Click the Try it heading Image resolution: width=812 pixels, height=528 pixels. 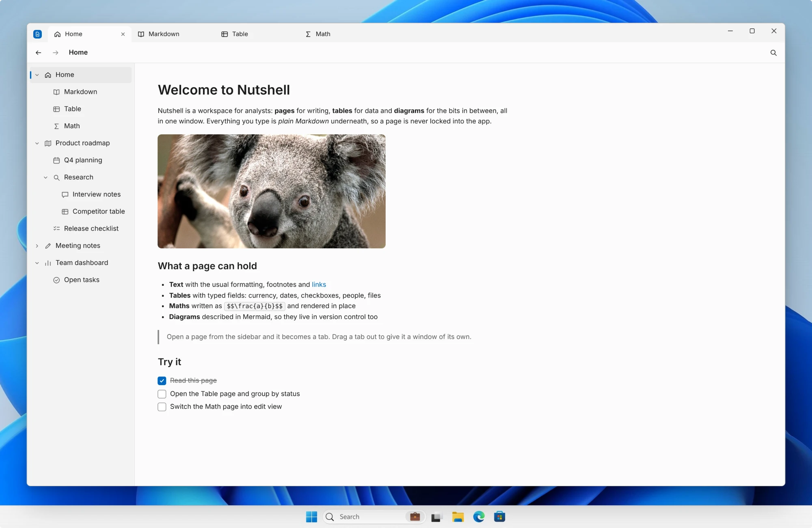pyautogui.click(x=169, y=362)
